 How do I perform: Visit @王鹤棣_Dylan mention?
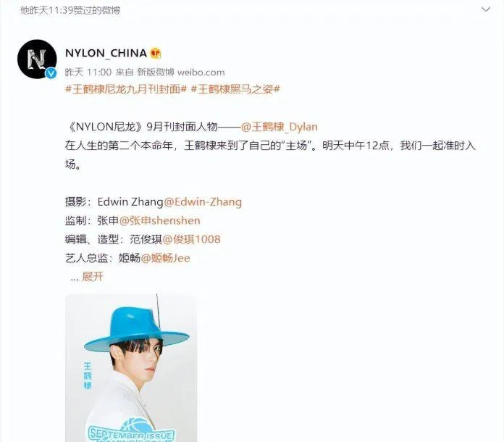[x=279, y=127]
